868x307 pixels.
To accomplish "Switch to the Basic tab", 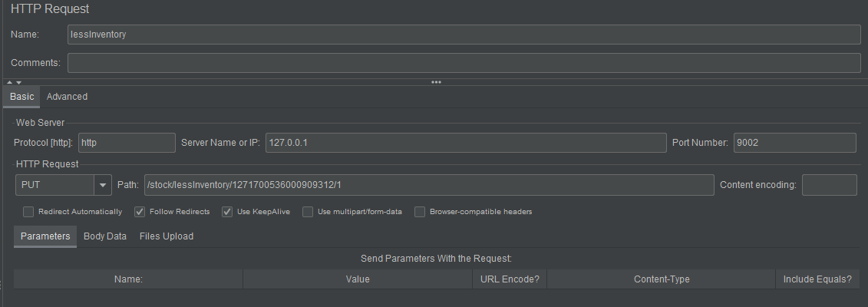I will [21, 96].
